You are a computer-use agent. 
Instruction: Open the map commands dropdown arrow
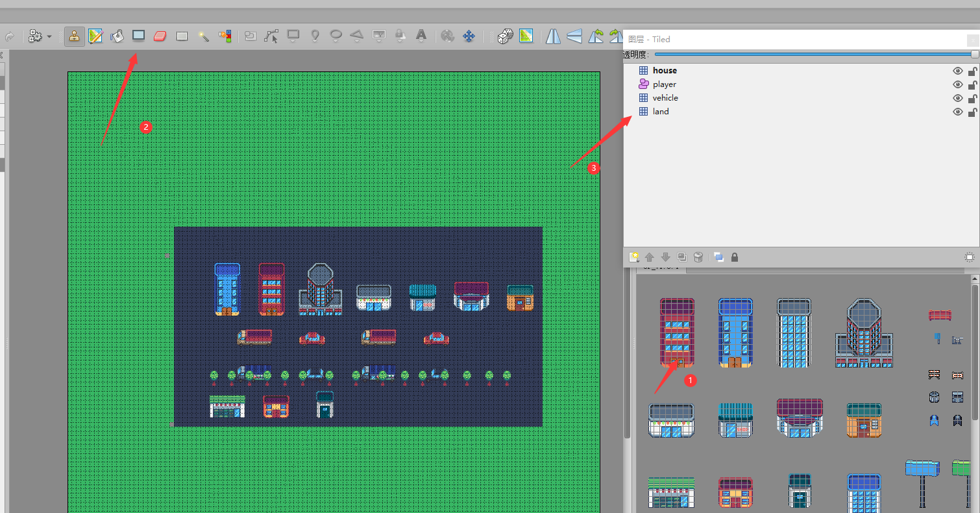[x=48, y=36]
